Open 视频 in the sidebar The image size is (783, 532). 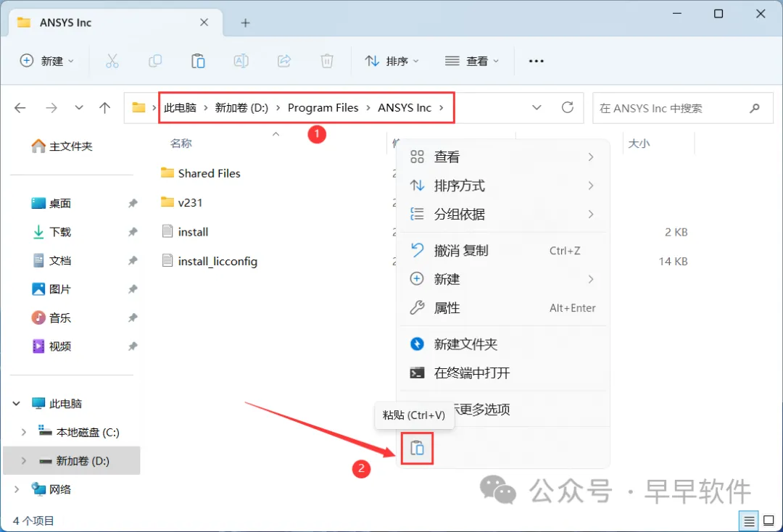(52, 346)
